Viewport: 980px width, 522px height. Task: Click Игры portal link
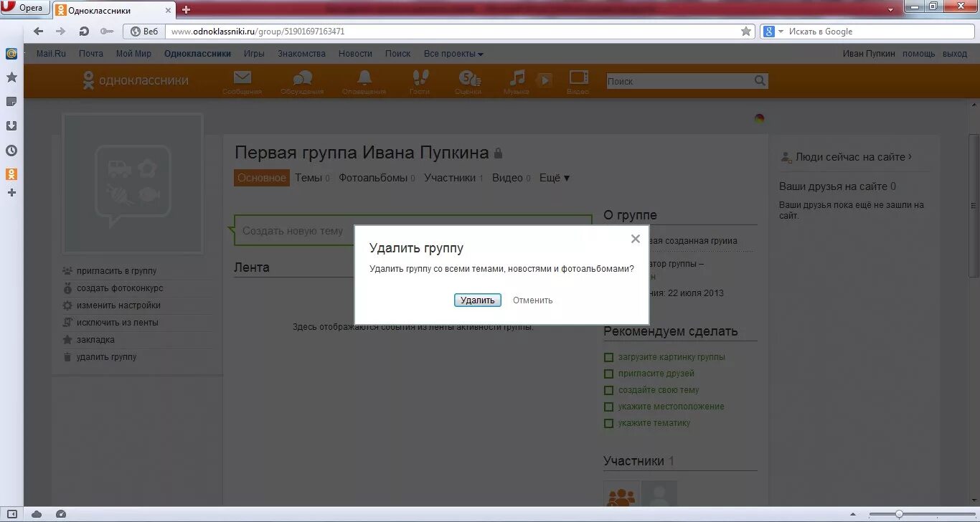(x=254, y=54)
